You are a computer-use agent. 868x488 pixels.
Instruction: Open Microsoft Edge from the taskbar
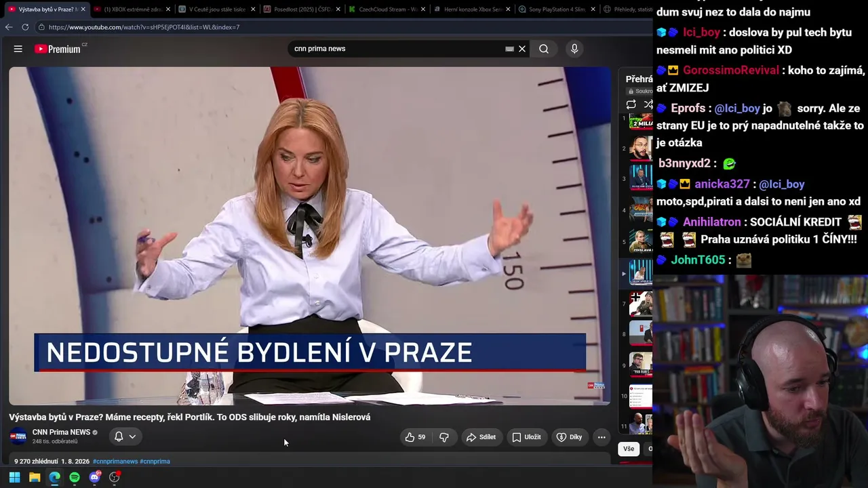(x=54, y=477)
